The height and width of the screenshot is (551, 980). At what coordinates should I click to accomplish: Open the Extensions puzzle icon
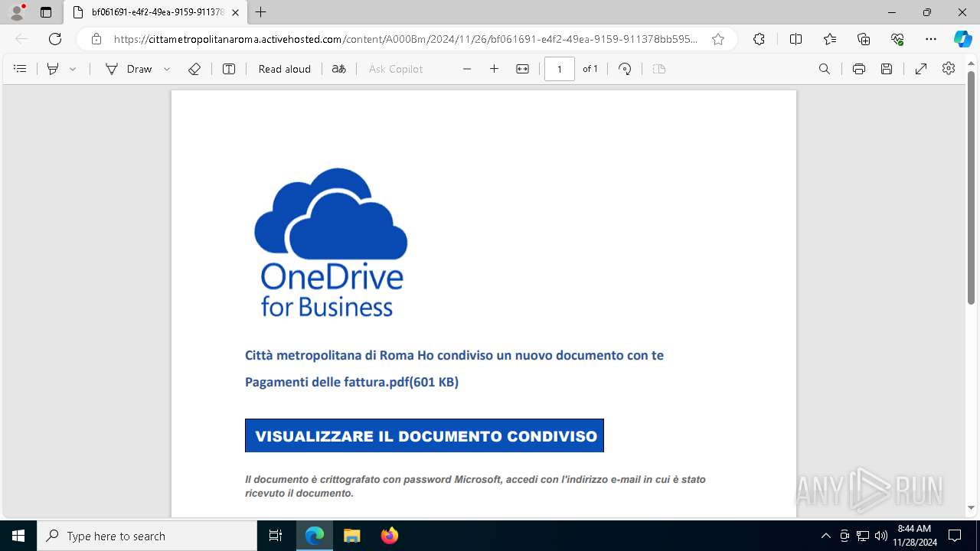(x=759, y=39)
